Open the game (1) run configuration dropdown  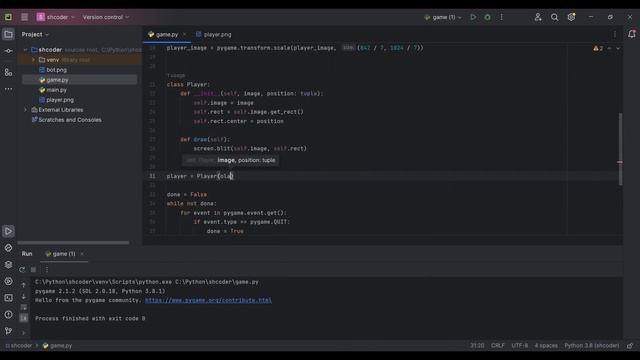click(443, 17)
